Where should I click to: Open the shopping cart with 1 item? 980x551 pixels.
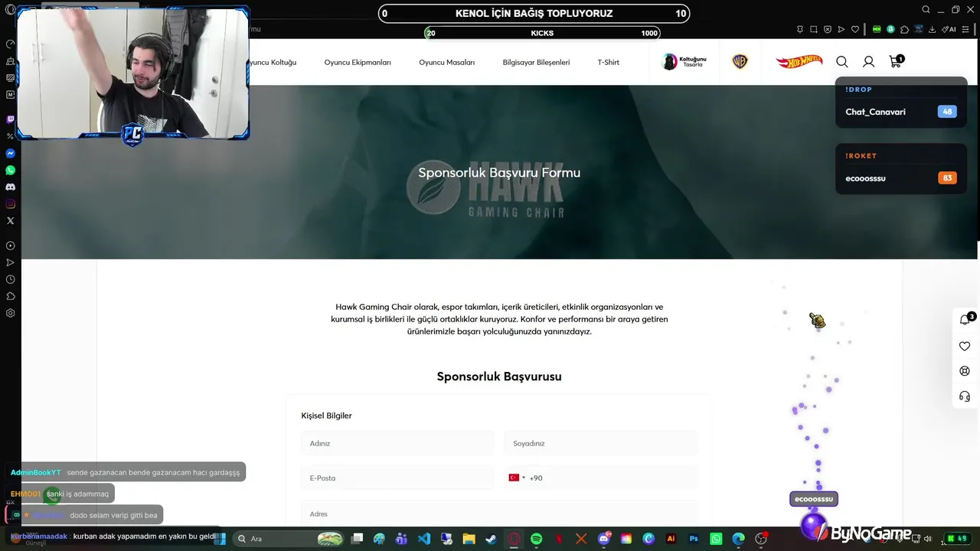pos(896,61)
